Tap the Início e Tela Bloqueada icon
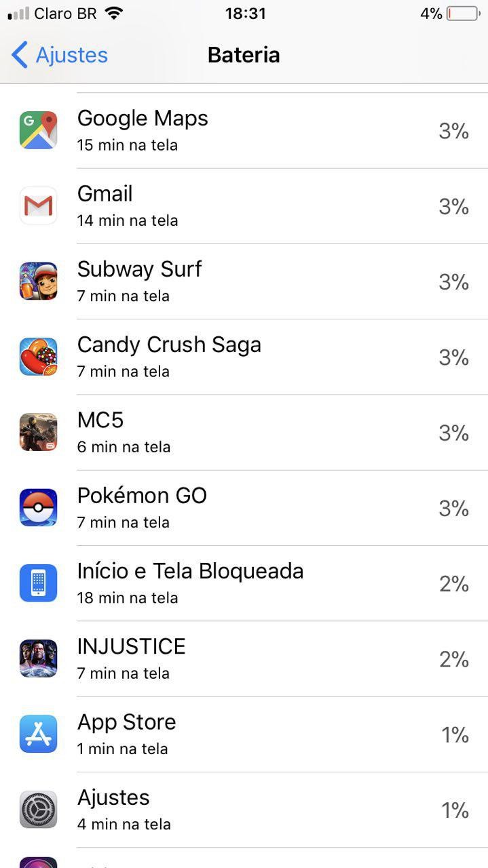 38,583
